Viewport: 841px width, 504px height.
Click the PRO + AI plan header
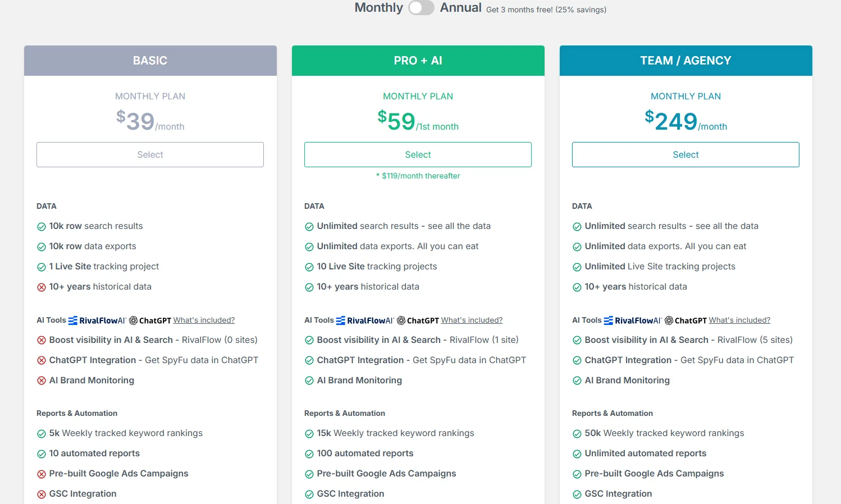tap(418, 61)
